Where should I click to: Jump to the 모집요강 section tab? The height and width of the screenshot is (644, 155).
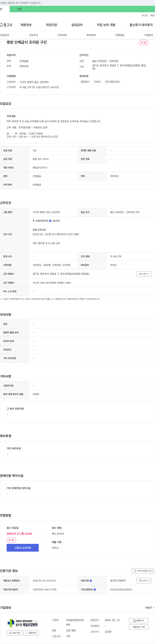pos(5,35)
